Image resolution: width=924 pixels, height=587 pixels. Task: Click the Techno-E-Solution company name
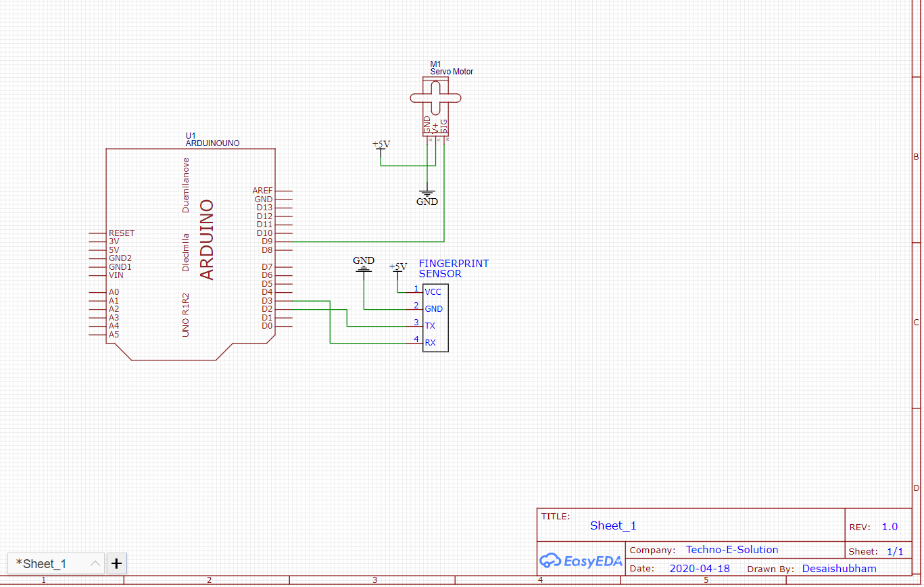pos(731,549)
